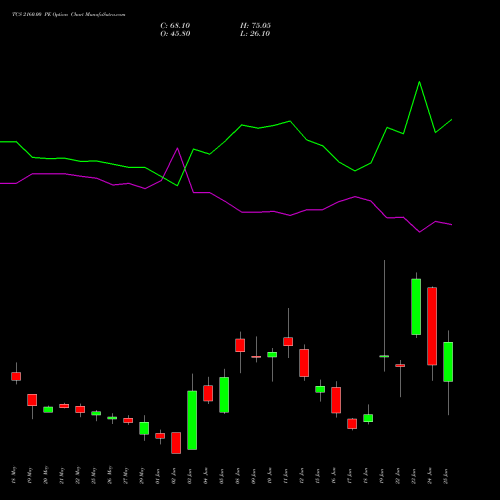Select the red candle above 24 Jun
The height and width of the screenshot is (500, 500).
pos(432,326)
